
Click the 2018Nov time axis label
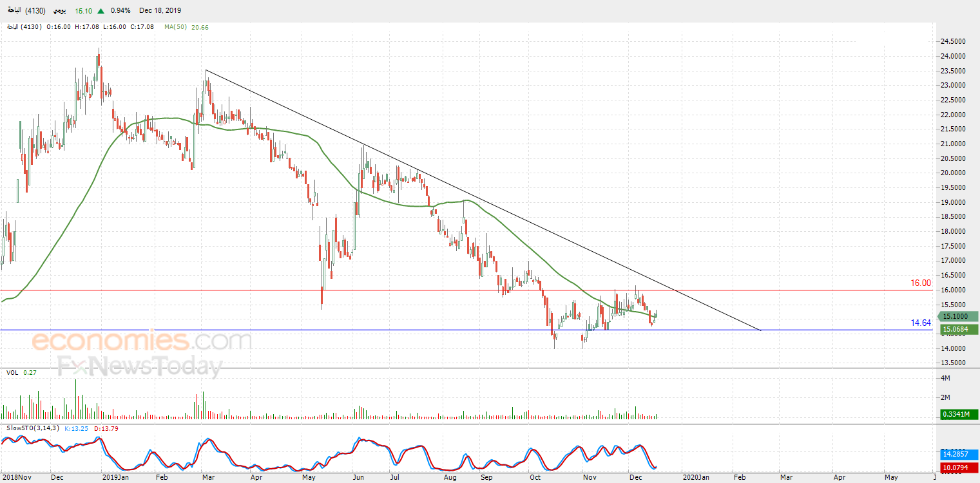click(15, 477)
